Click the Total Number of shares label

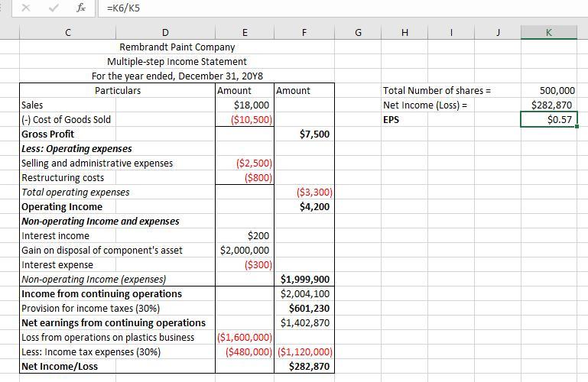[436, 90]
